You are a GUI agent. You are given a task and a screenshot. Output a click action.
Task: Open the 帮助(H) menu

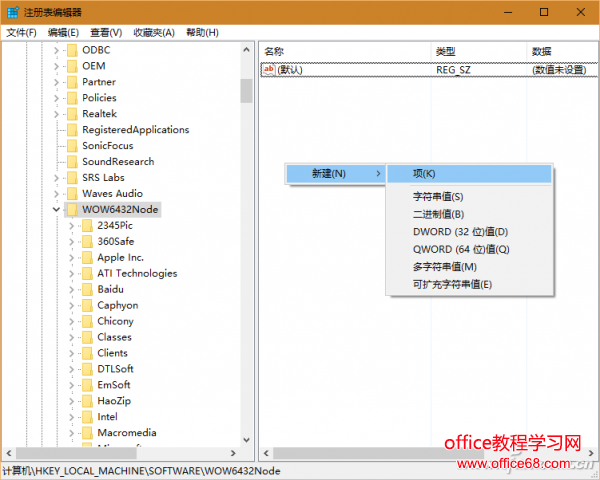click(x=202, y=33)
